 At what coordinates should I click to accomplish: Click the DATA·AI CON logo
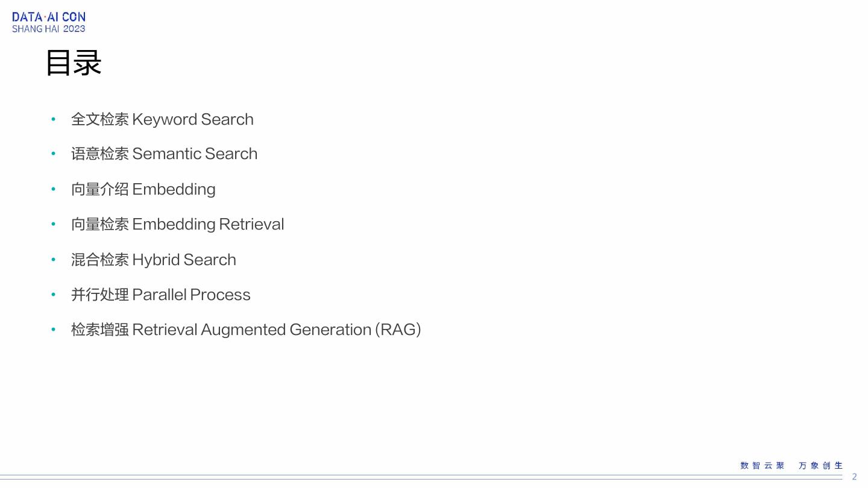pos(49,17)
